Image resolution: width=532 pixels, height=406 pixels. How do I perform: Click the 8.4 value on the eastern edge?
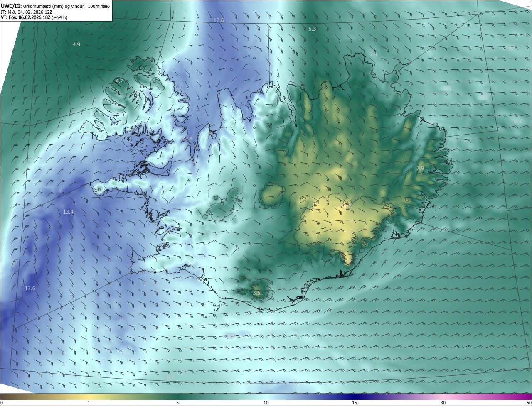[517, 121]
